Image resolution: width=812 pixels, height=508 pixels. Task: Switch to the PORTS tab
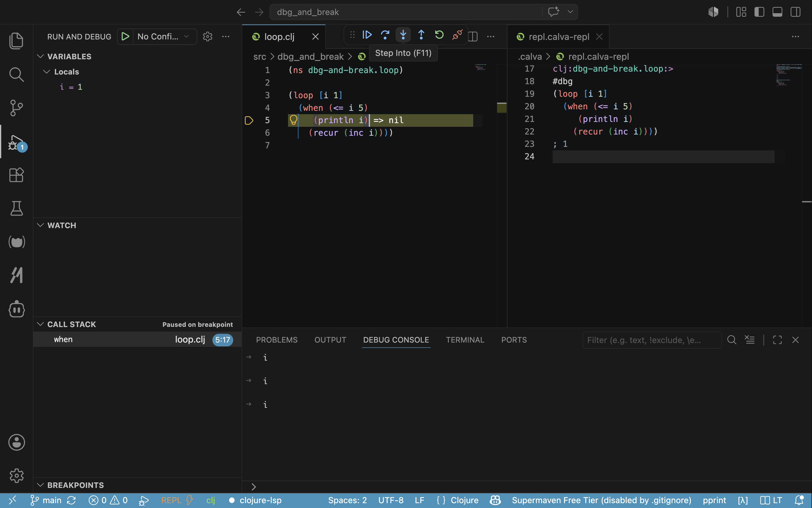tap(514, 340)
